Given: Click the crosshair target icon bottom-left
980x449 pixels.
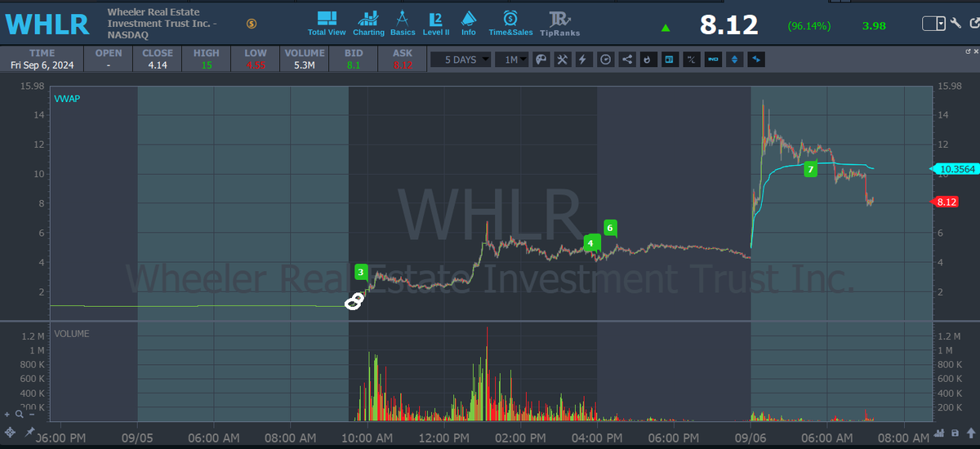Looking at the screenshot, I should pos(10,431).
